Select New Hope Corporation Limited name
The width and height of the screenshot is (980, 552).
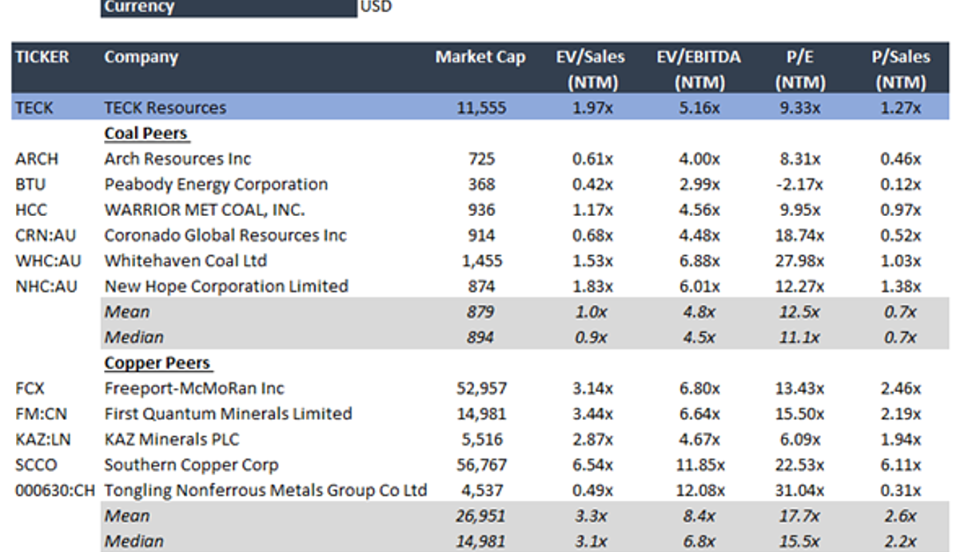click(x=226, y=286)
